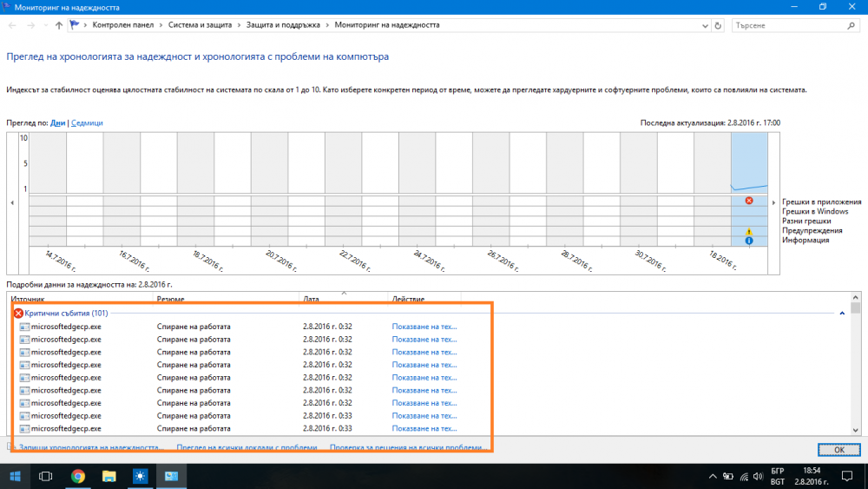Select the Мониторинг на надеждността breadcrumb
Viewport: 868px width, 489px height.
pos(387,25)
